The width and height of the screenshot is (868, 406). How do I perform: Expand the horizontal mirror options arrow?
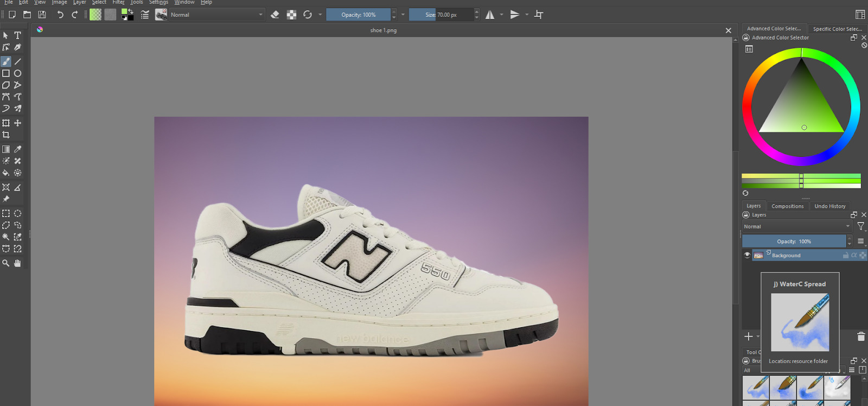pyautogui.click(x=501, y=15)
